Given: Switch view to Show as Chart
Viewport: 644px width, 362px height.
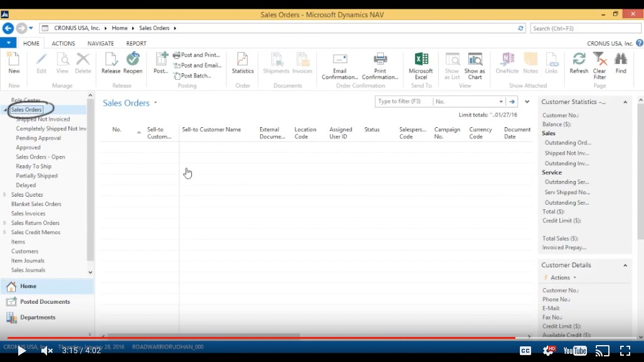Looking at the screenshot, I should tap(475, 66).
